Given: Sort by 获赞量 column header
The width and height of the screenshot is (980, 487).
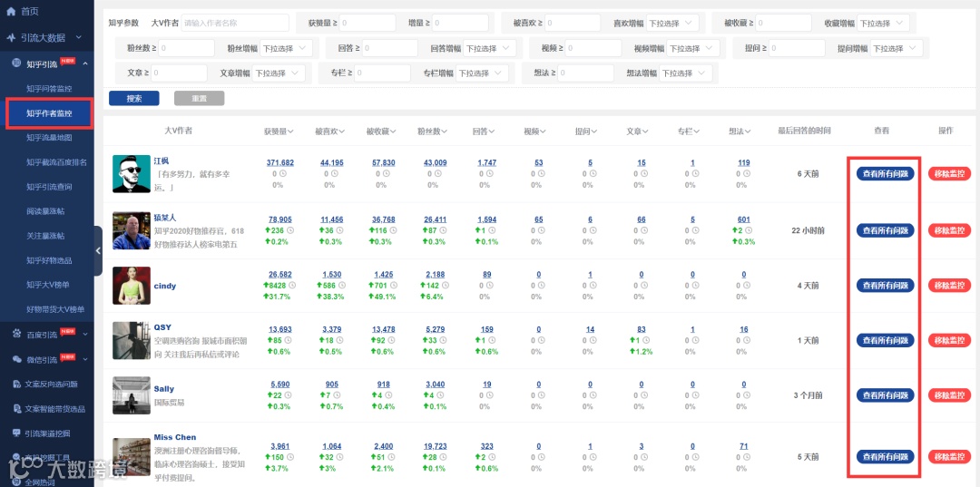Looking at the screenshot, I should pos(279,131).
